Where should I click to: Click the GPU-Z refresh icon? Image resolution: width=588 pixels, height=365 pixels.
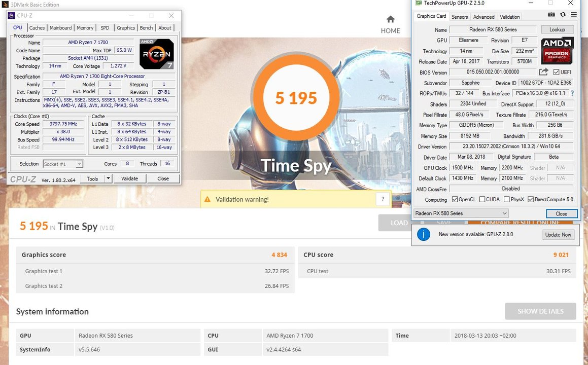click(563, 15)
